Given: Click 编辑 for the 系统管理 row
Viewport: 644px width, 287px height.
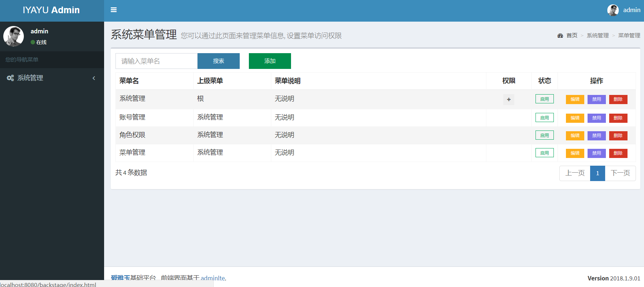Looking at the screenshot, I should (575, 99).
